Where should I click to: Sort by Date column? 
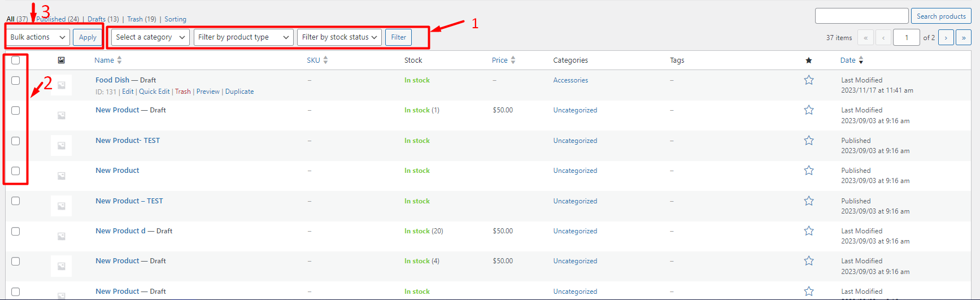coord(852,60)
